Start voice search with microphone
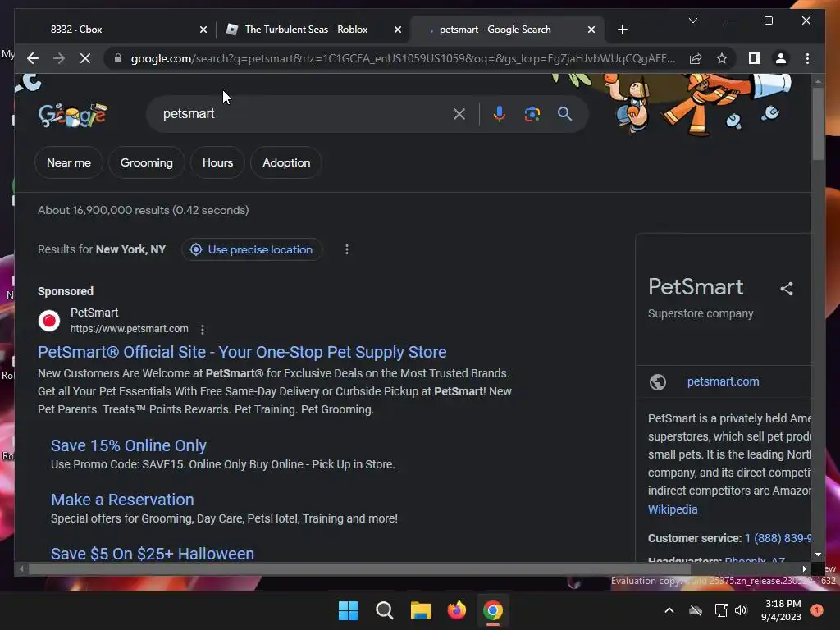Screen dimensions: 840x630 [x=500, y=114]
